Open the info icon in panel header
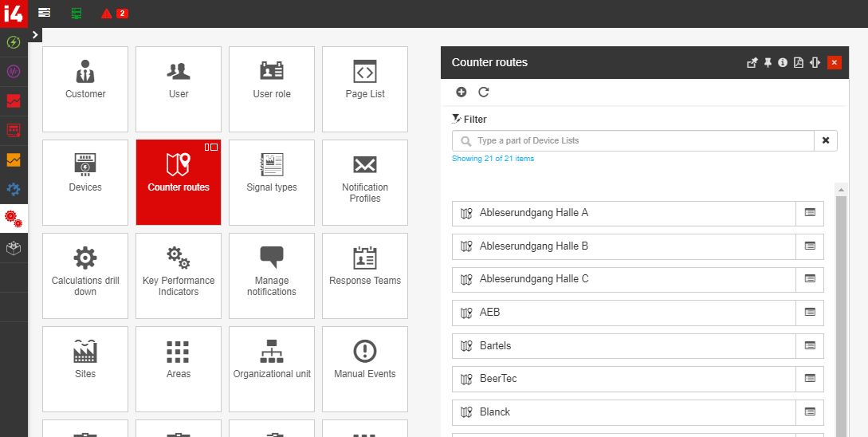868x437 pixels. coord(783,63)
